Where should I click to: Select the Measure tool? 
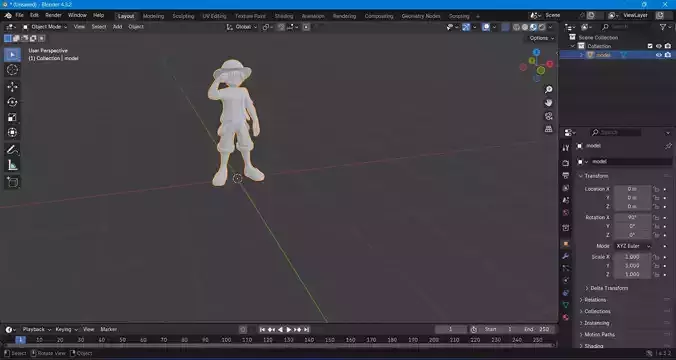(13, 165)
